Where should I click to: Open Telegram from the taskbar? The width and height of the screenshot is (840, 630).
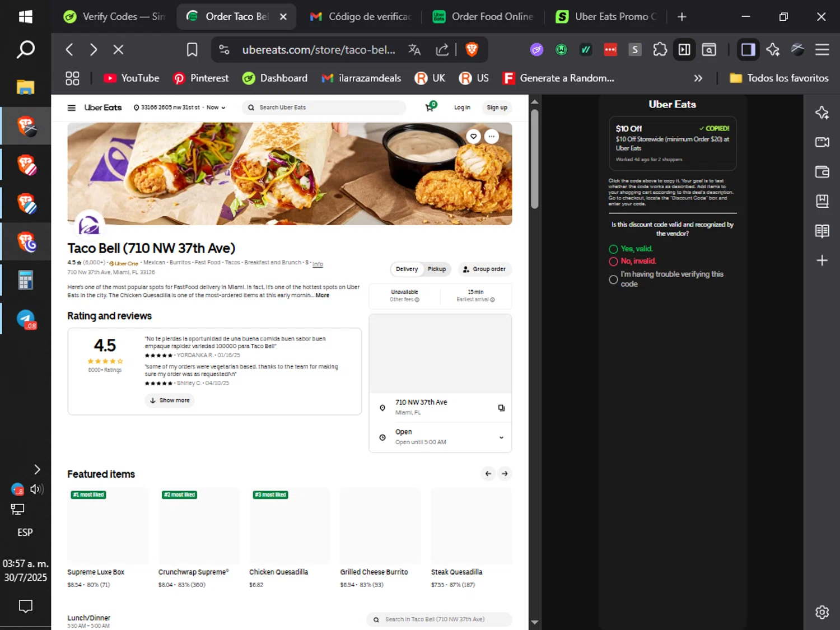26,319
